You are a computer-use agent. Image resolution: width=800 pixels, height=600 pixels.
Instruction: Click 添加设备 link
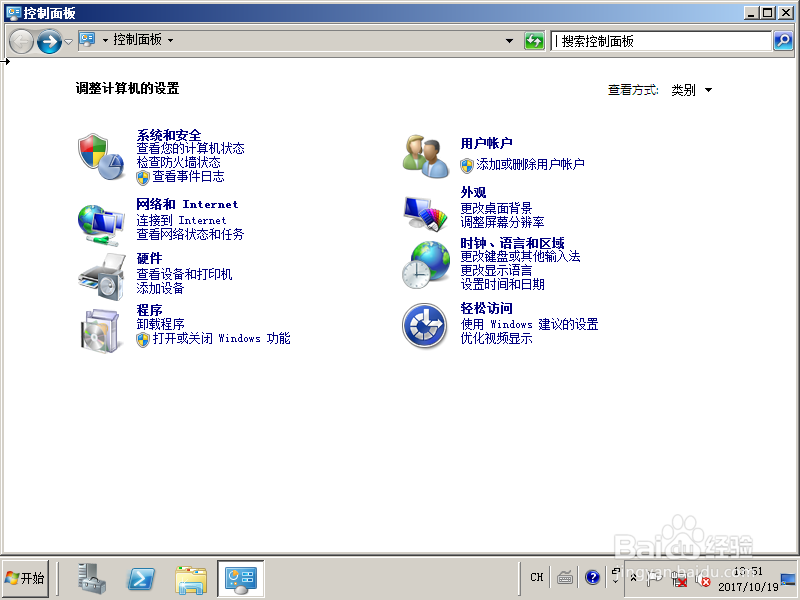pyautogui.click(x=160, y=288)
